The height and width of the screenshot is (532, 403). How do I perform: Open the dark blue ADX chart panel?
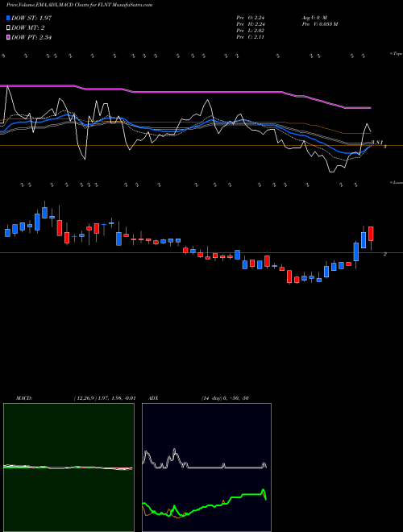[x=207, y=468]
